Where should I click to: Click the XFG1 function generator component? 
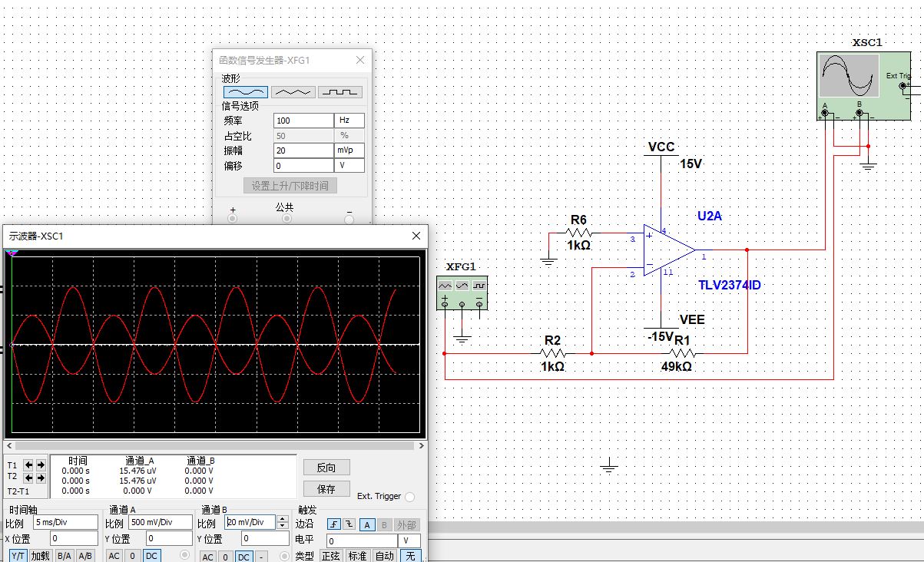[462, 293]
